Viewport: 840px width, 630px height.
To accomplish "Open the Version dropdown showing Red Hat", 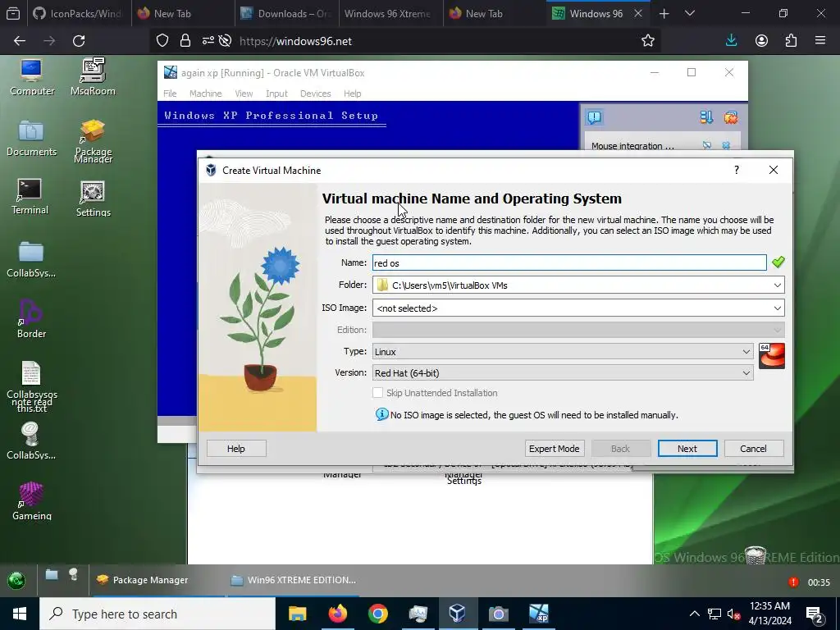I will (x=563, y=373).
